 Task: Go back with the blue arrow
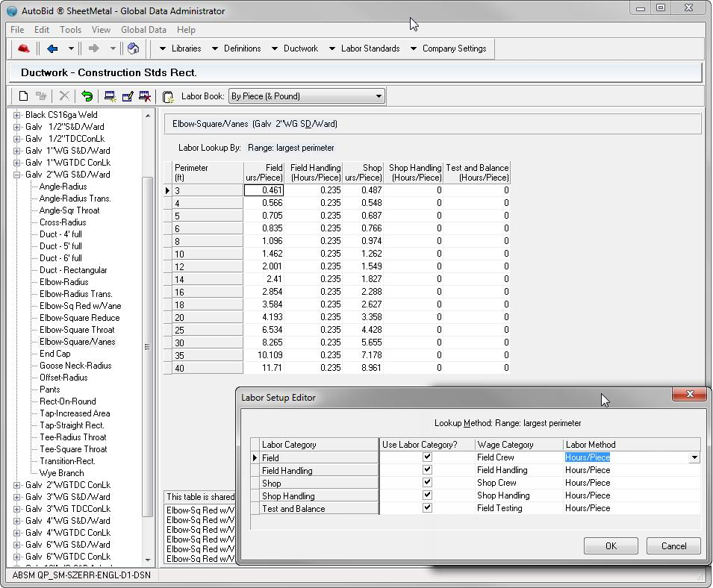52,49
